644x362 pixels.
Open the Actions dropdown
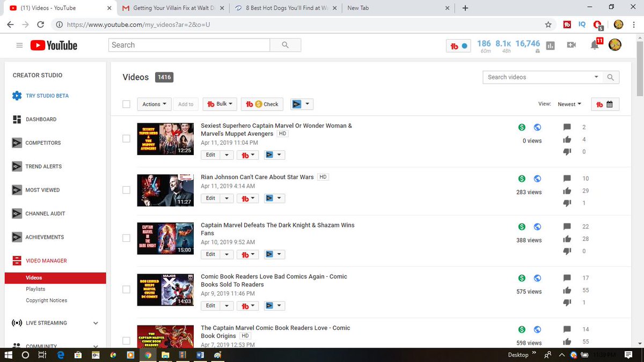tap(154, 104)
